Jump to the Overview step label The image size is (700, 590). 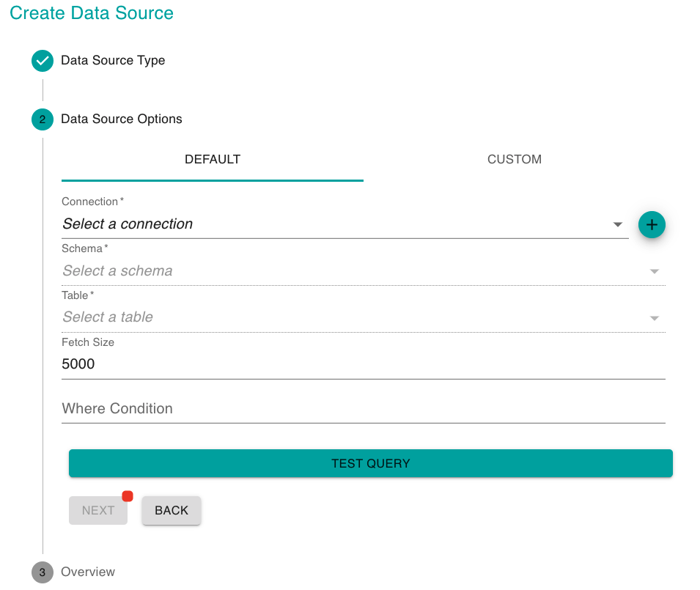coord(88,572)
